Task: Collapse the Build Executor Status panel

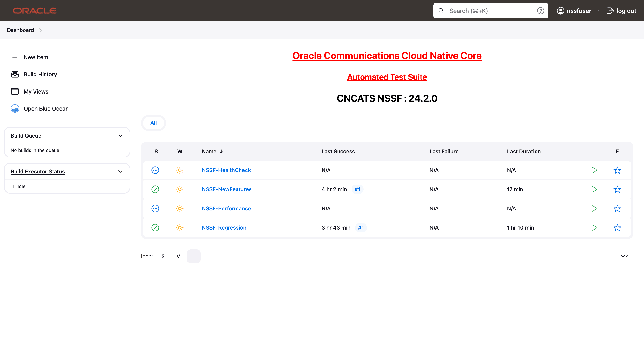Action: [120, 171]
